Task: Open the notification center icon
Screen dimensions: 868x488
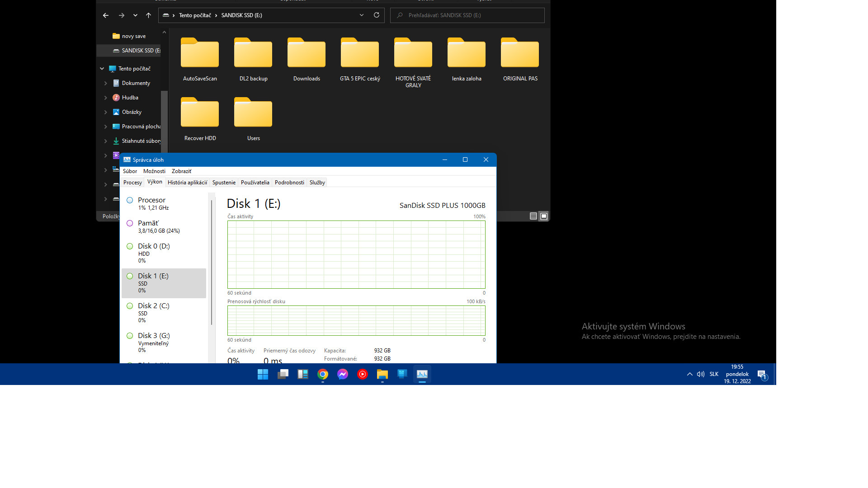Action: (762, 375)
